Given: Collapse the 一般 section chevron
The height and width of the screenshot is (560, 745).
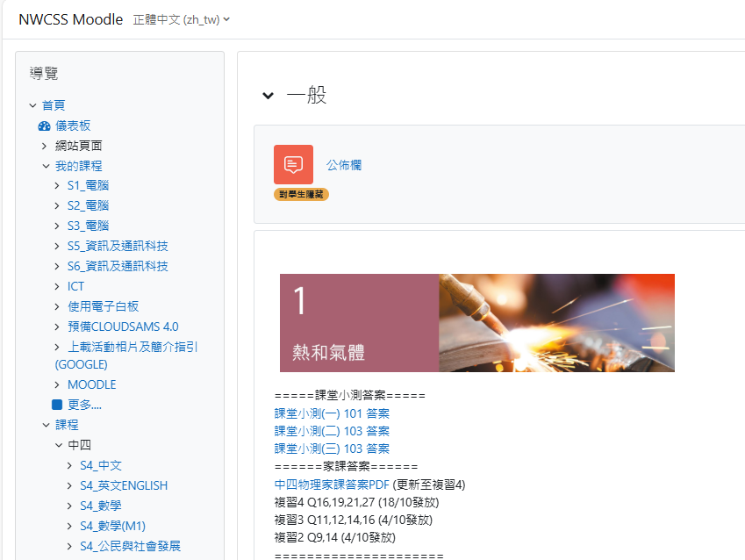Looking at the screenshot, I should point(268,96).
